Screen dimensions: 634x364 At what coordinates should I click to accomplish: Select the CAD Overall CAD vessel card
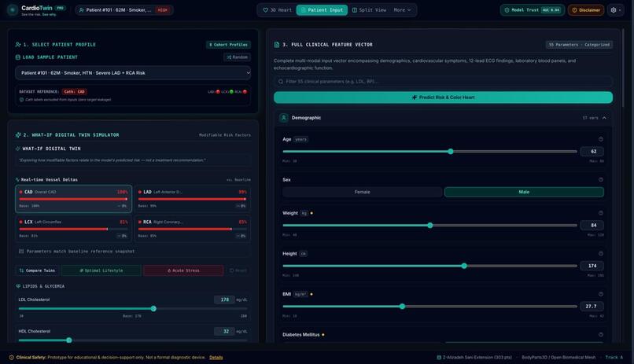[74, 199]
